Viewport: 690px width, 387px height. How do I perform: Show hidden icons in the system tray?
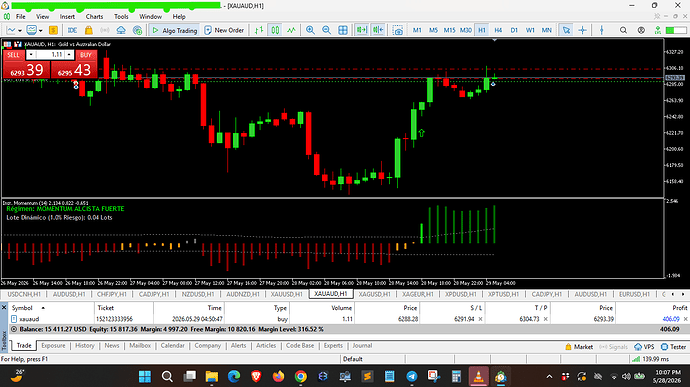point(549,376)
